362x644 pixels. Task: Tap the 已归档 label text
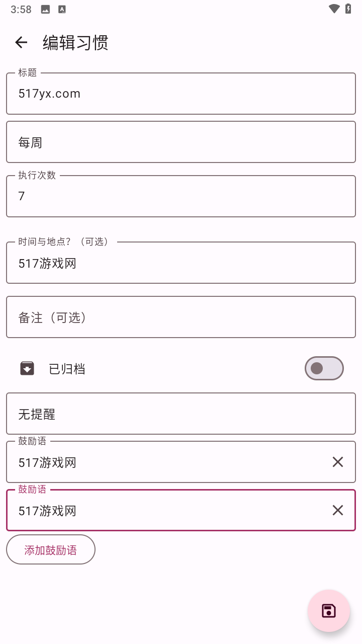point(67,369)
